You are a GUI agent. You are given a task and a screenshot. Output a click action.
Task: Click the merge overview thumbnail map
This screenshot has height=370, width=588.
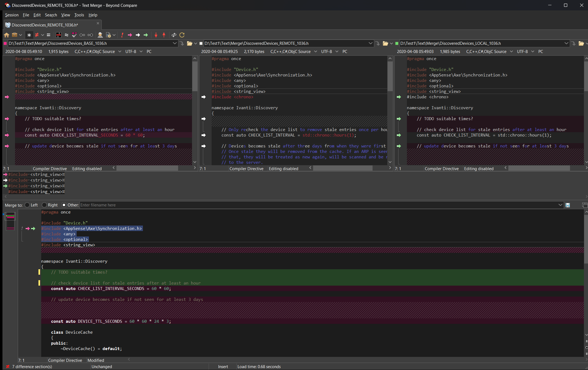(10, 221)
